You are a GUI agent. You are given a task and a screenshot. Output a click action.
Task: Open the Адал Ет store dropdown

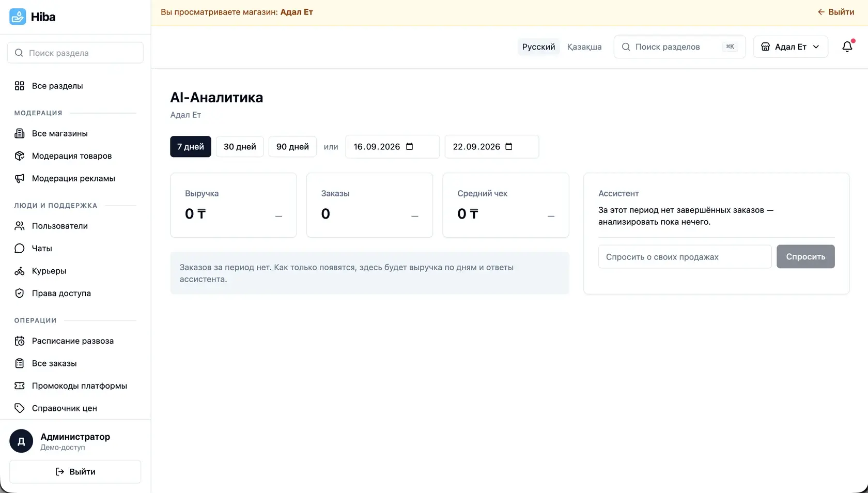[x=791, y=47]
